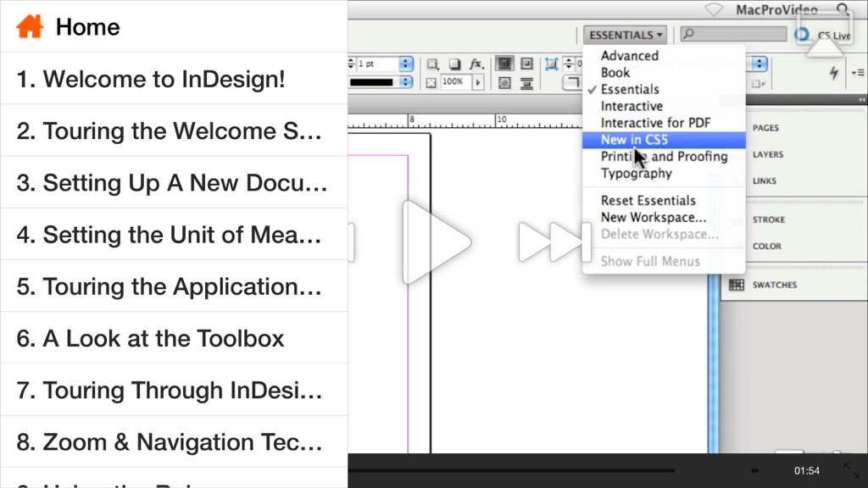The height and width of the screenshot is (488, 868).
Task: Click the Spotlight magnifier in menu bar
Action: (843, 8)
